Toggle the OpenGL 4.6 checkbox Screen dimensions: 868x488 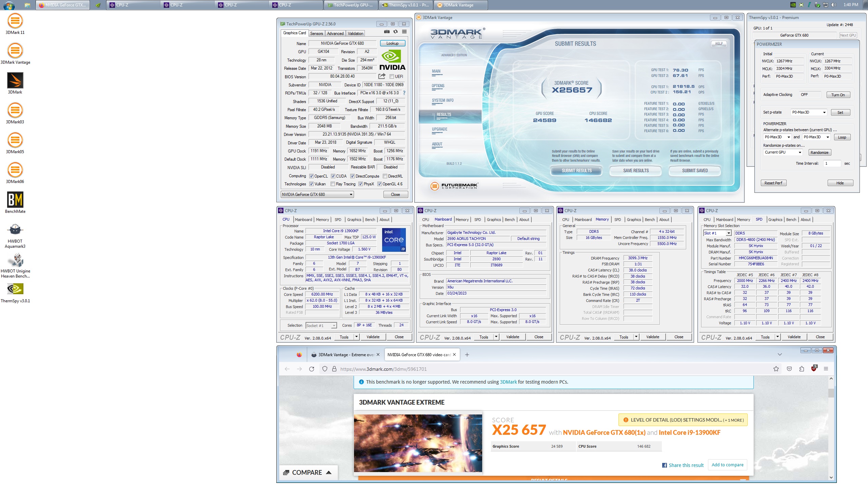coord(379,184)
